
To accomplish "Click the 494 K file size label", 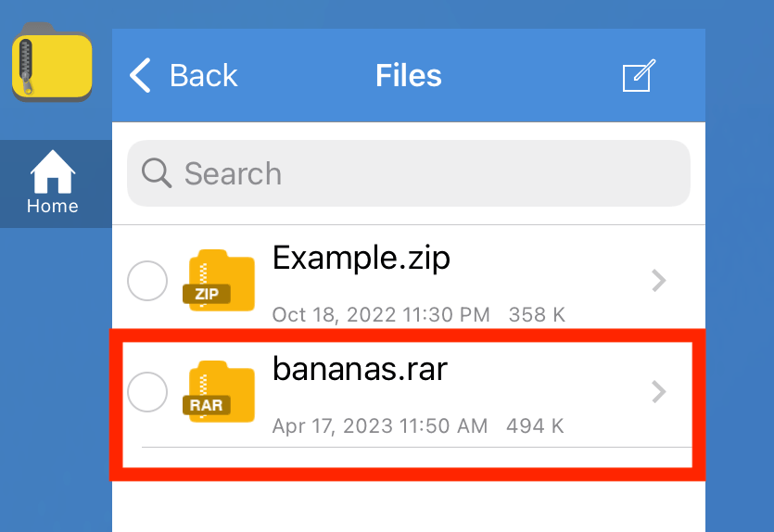I will tap(535, 426).
